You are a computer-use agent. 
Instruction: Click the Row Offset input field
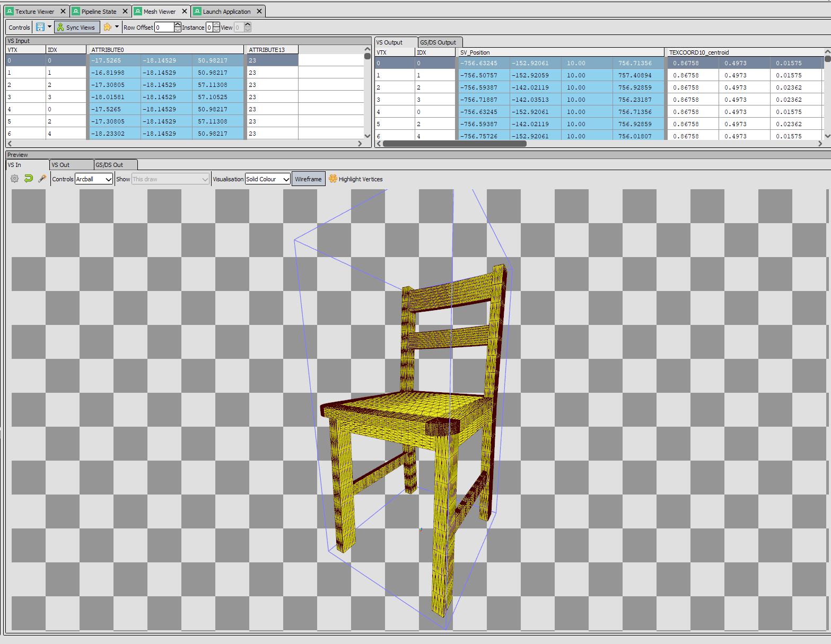point(164,28)
